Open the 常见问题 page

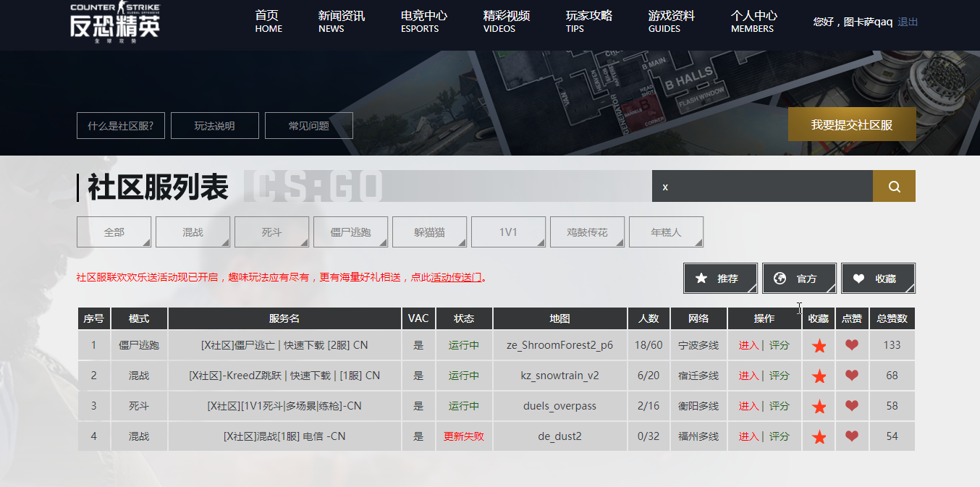308,125
